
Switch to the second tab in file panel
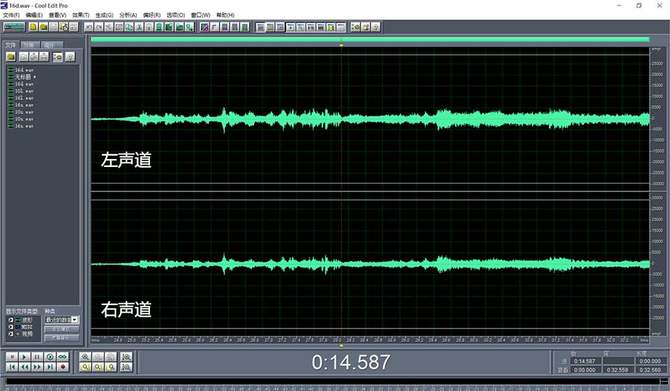(29, 44)
